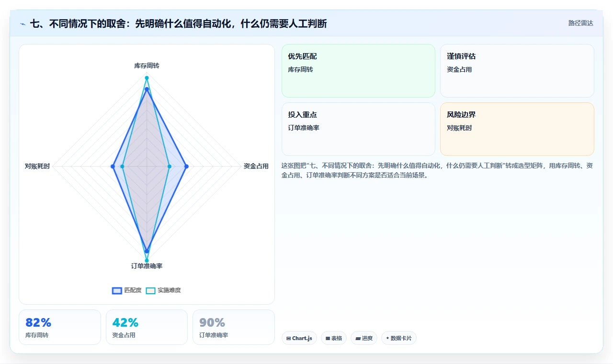
Task: Click 对账耗时 text in 风险边界 card
Action: pyautogui.click(x=459, y=128)
